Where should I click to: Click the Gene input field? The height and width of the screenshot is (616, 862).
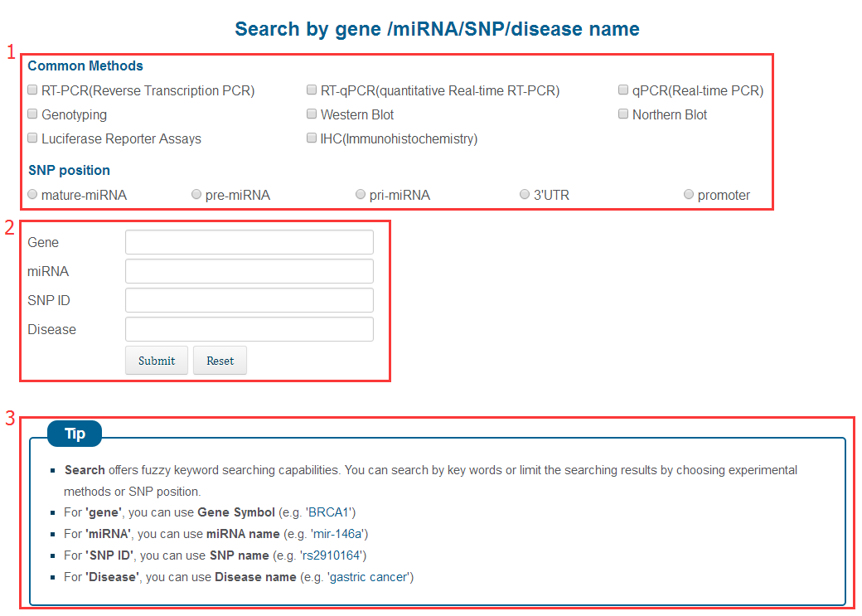click(x=249, y=242)
